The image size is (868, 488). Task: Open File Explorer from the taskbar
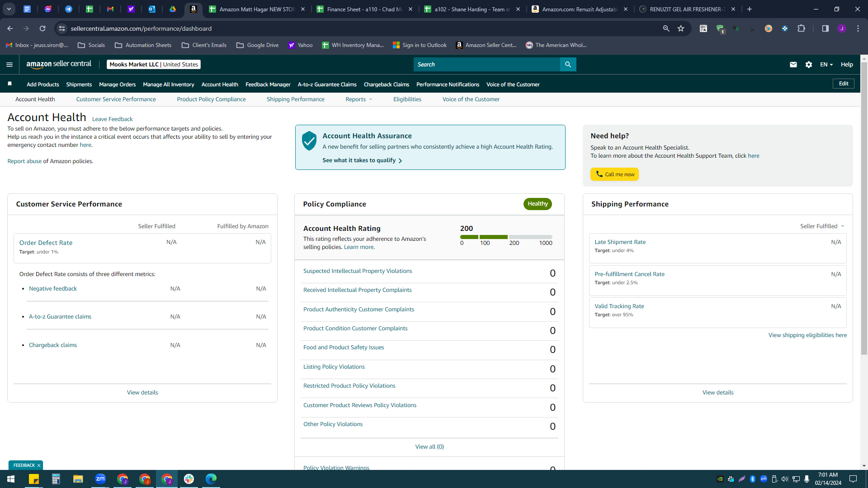click(78, 479)
